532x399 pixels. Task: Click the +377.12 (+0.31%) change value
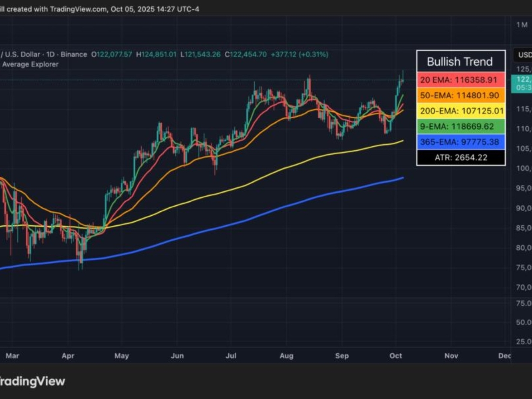[x=300, y=54]
